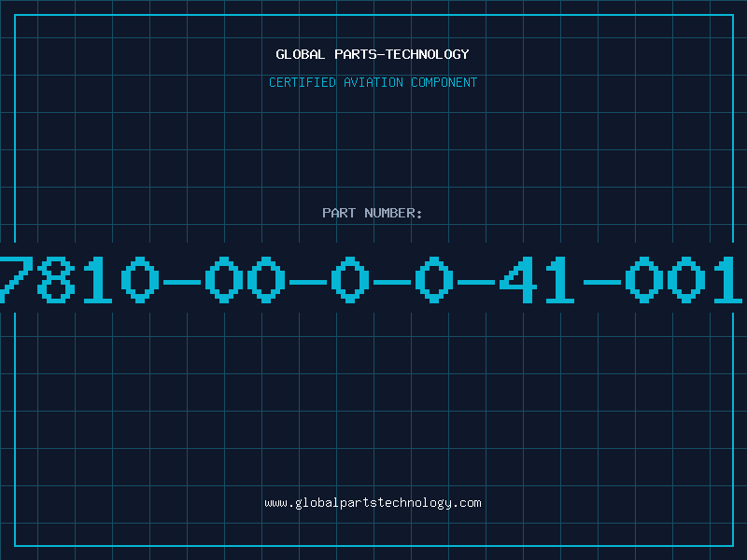Screen dimensions: 747x560
Task: Click the PART NUMBER: label
Action: [x=373, y=213]
